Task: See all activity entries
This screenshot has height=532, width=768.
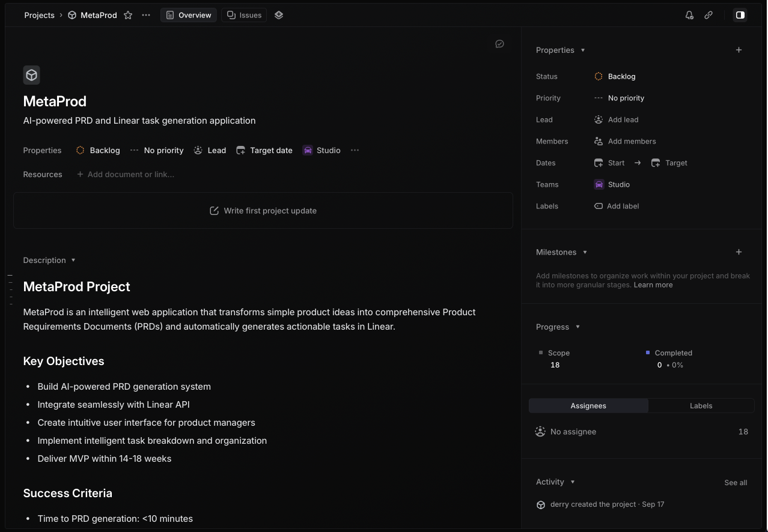Action: (x=736, y=482)
